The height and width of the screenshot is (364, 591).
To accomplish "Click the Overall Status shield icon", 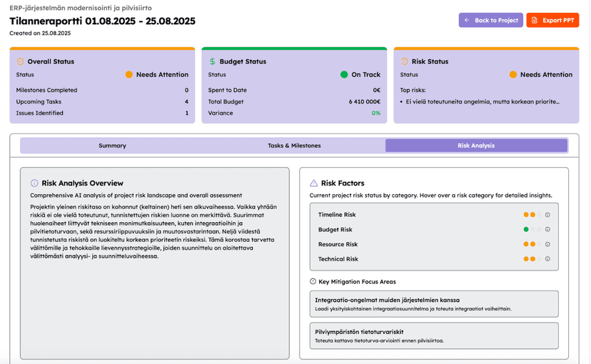I will point(20,62).
